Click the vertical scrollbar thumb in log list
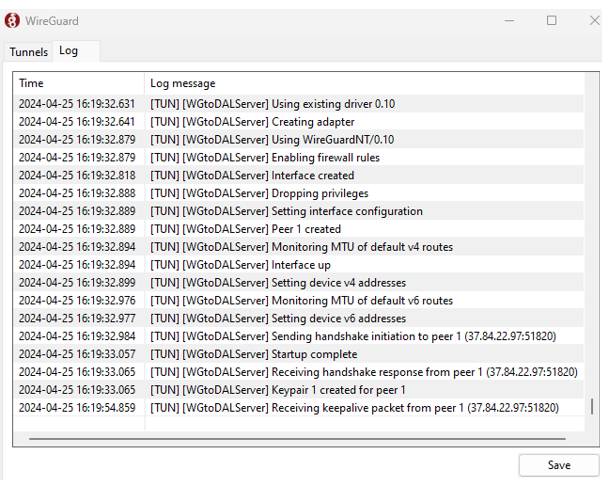Image resolution: width=602 pixels, height=480 pixels. 592,406
